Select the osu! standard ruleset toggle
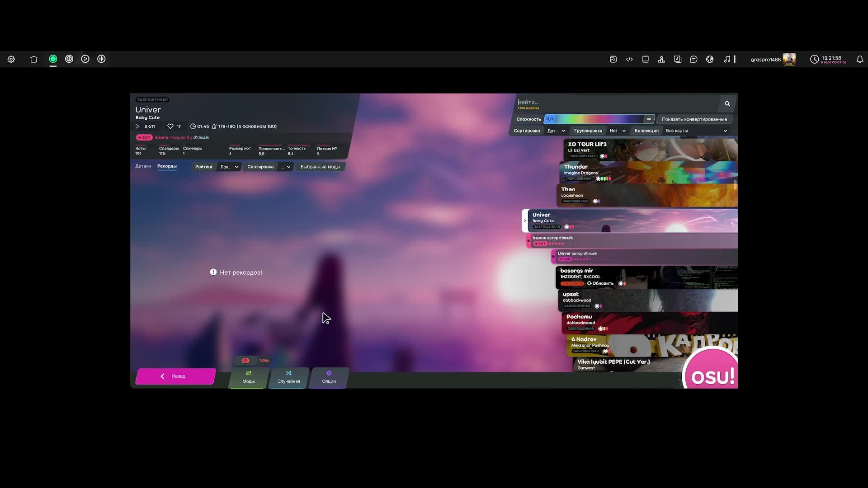The height and width of the screenshot is (488, 868). click(53, 59)
